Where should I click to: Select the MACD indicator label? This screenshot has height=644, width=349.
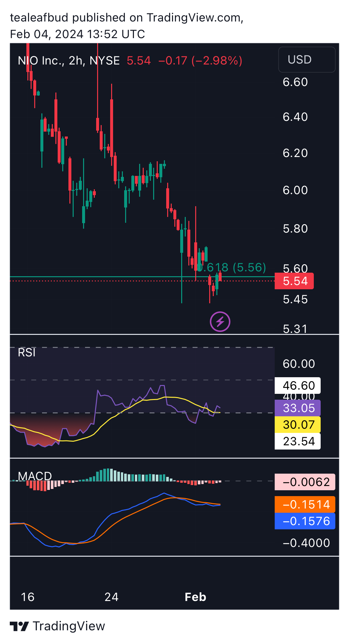pos(35,476)
